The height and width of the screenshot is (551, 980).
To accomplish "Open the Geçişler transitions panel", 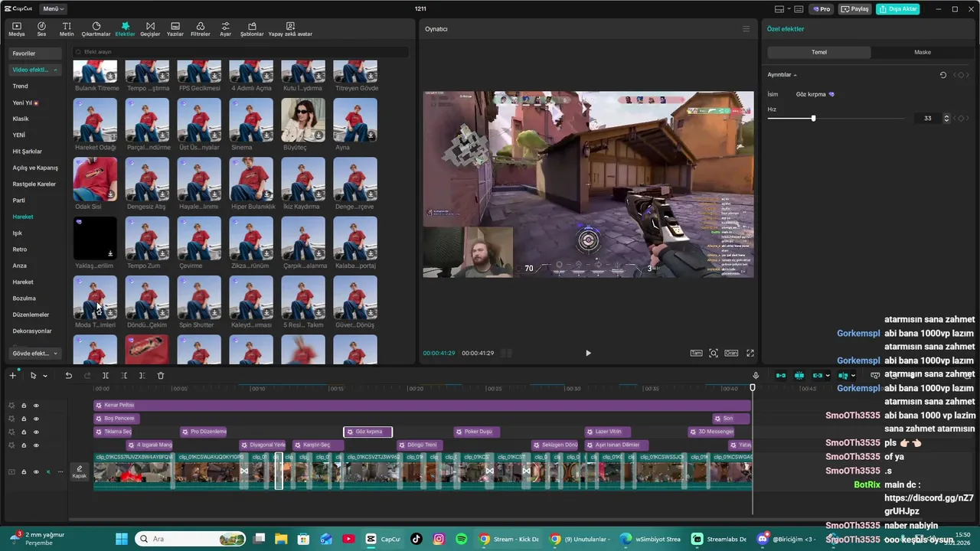I will click(150, 29).
